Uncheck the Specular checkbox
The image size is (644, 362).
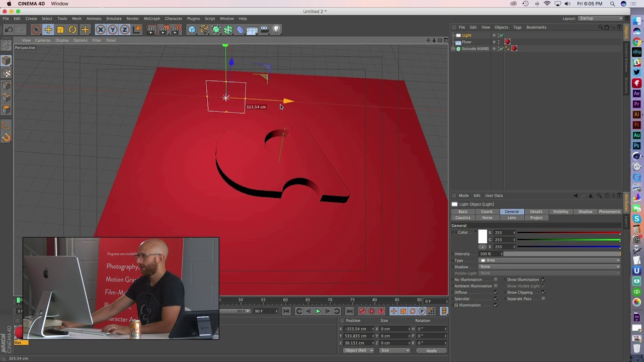(x=496, y=299)
